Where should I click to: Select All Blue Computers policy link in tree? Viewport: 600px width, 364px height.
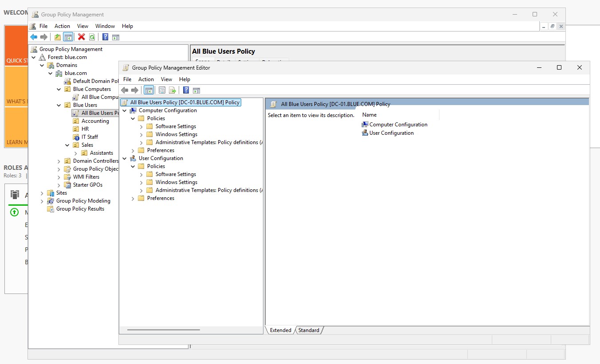coord(100,97)
